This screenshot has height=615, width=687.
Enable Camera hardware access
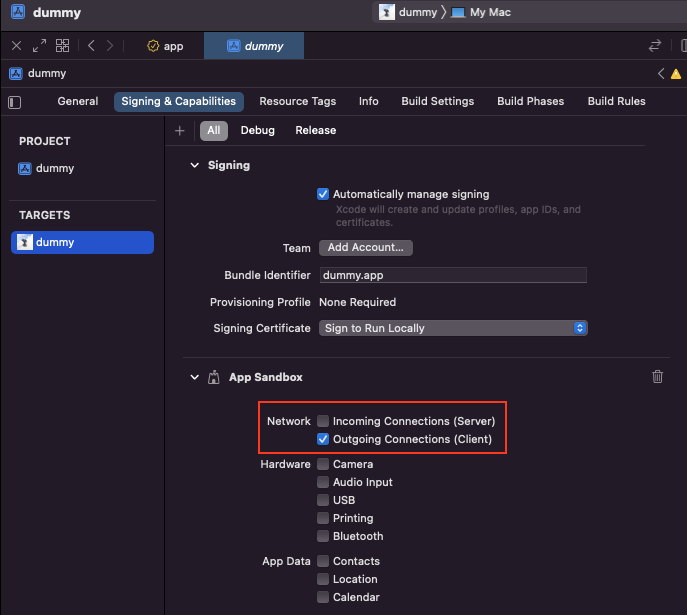323,464
